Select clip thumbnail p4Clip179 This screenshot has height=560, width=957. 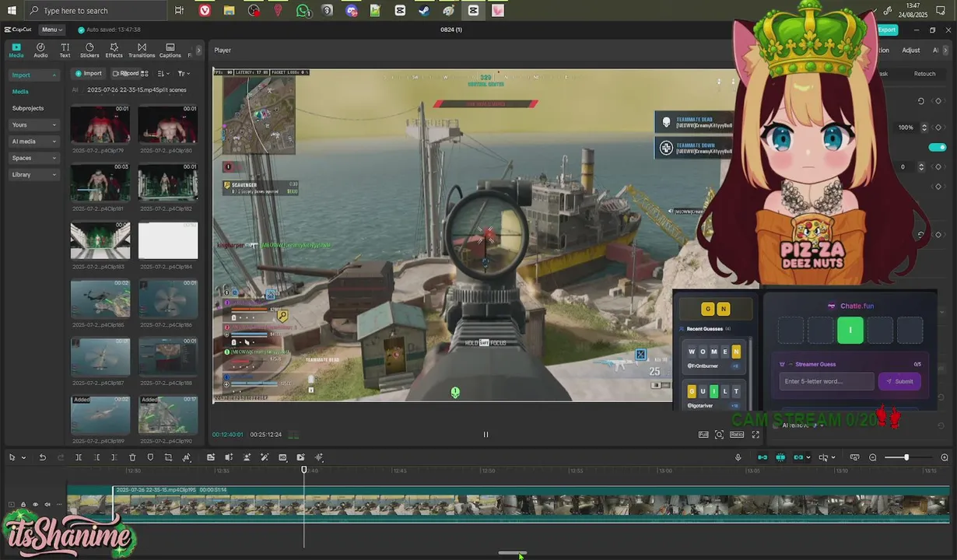pyautogui.click(x=100, y=124)
